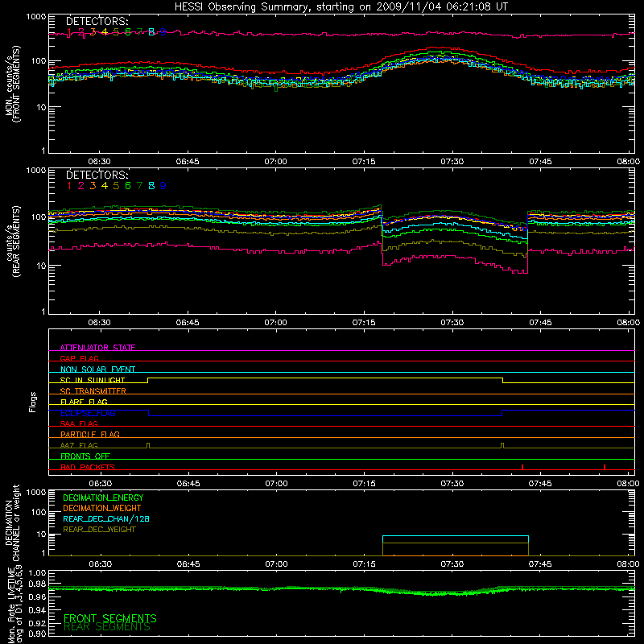This screenshot has height=644, width=644.
Task: Click 07:15 tick under rear segments plot
Action: click(364, 323)
